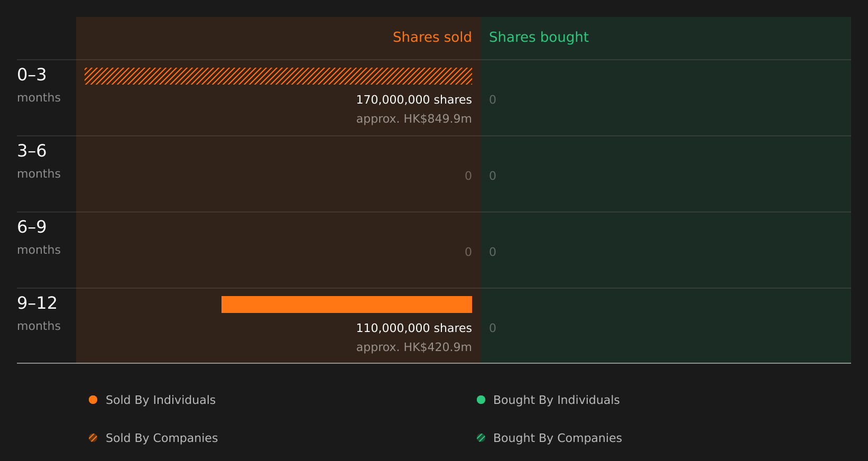Image resolution: width=868 pixels, height=461 pixels.
Task: Click the shares bought 0 in 9–12 months row
Action: coord(493,328)
